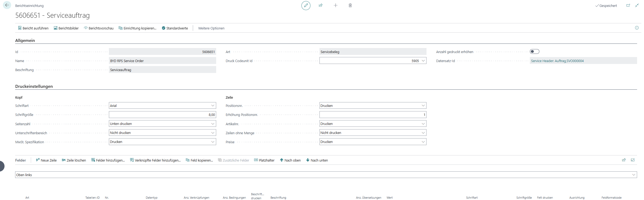The width and height of the screenshot is (644, 200).
Task: Click Fett drucken column header
Action: point(545,198)
